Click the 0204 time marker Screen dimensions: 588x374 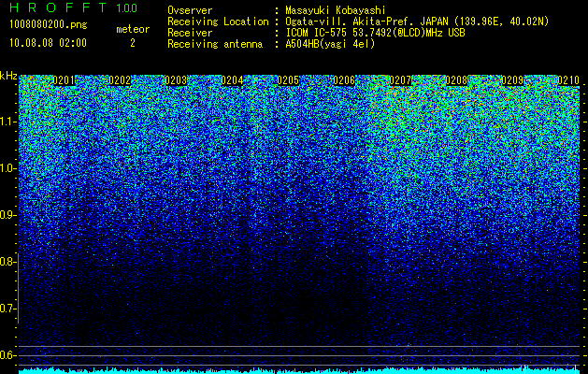click(232, 80)
